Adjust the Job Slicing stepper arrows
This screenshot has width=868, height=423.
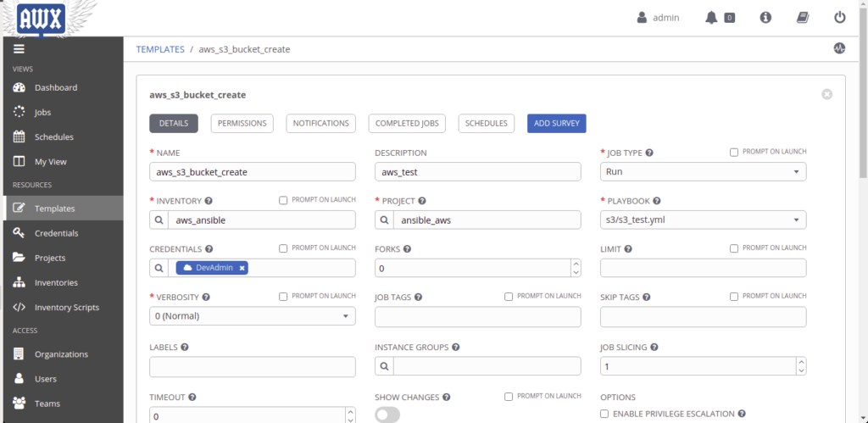802,366
